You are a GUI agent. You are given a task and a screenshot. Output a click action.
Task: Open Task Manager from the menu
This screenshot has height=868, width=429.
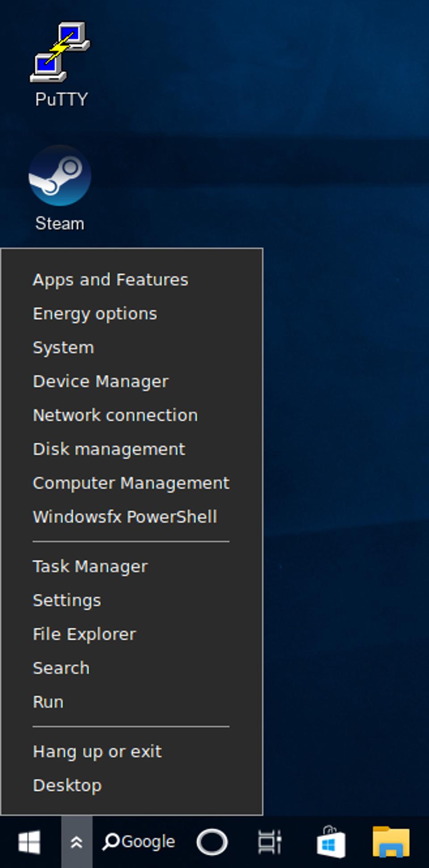tap(89, 566)
